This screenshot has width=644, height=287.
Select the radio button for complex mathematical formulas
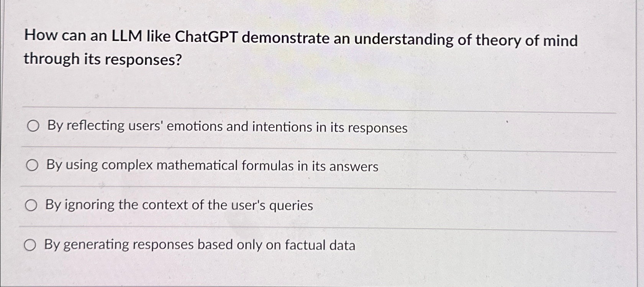33,166
